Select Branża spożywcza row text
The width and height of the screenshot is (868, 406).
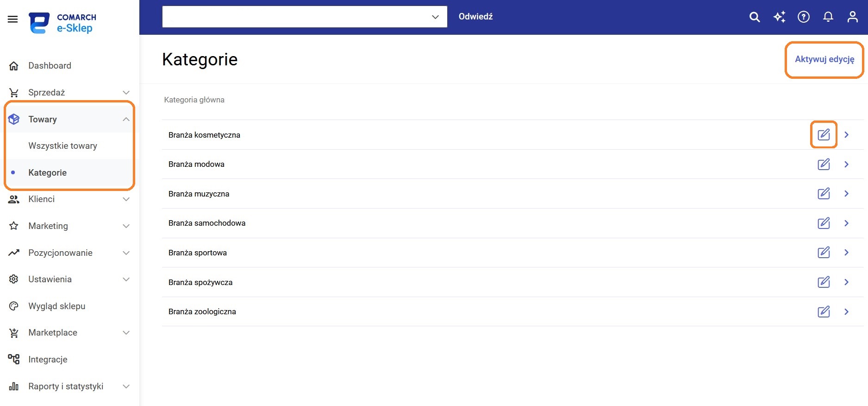click(200, 282)
